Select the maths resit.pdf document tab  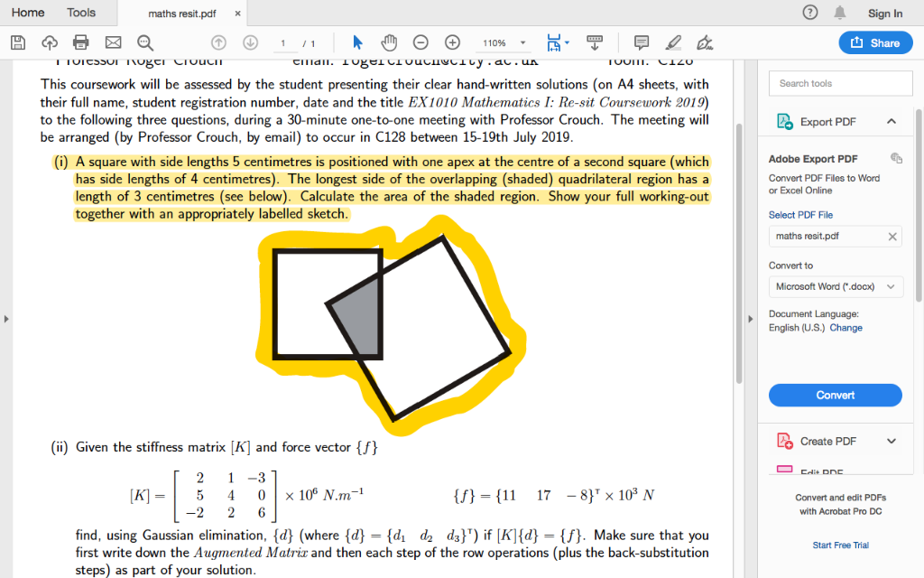click(182, 14)
